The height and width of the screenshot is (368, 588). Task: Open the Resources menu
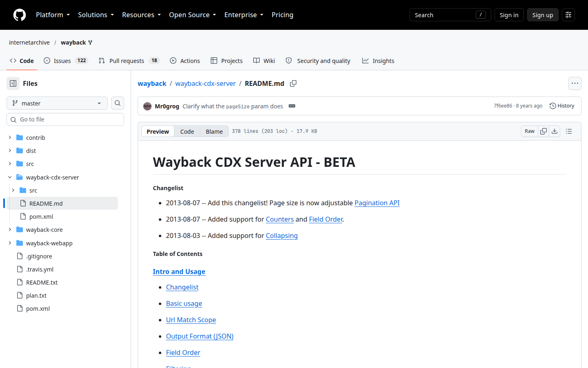[x=141, y=15]
